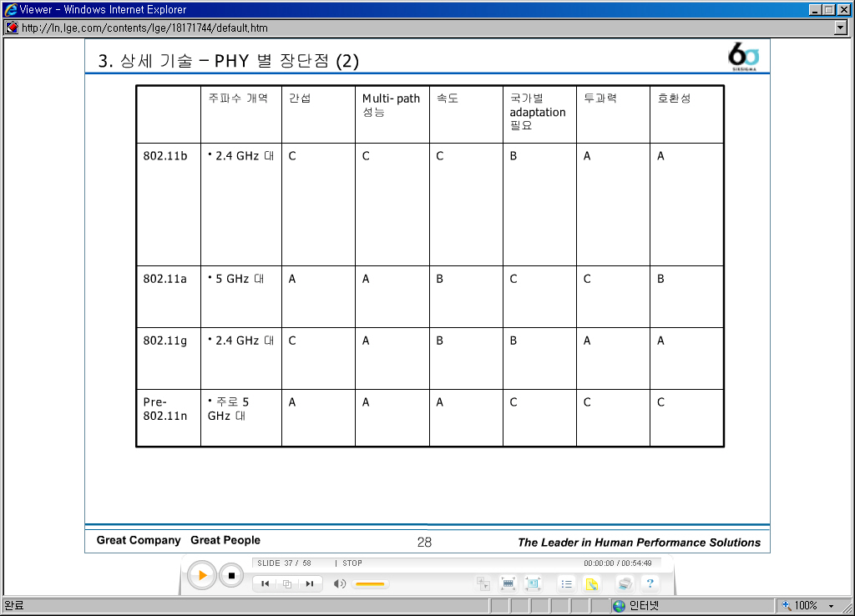Go to the previous slide
This screenshot has height=616, width=855.
coord(265,584)
